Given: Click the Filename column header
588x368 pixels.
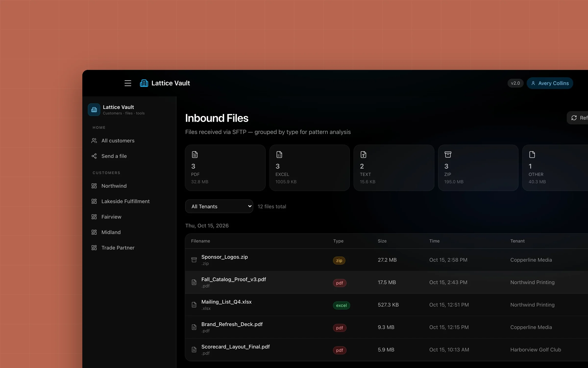Looking at the screenshot, I should [x=200, y=241].
